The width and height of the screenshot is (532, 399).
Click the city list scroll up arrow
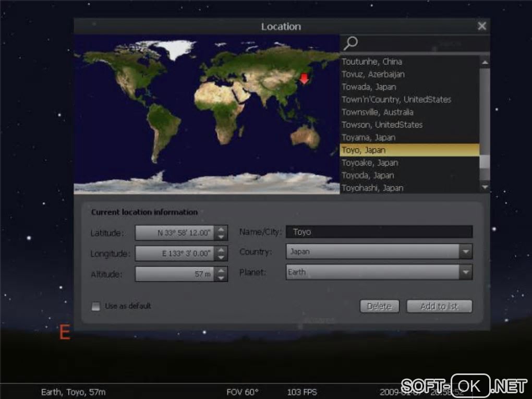[x=485, y=63]
